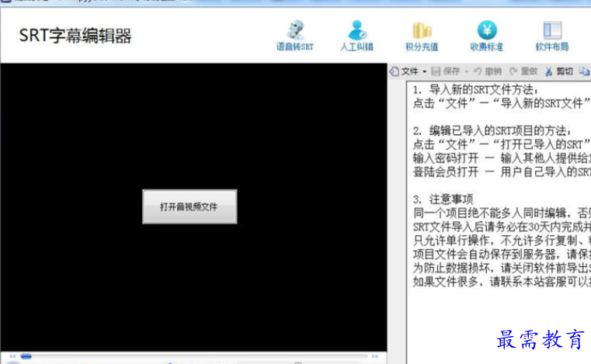Expand the arrow next to 保存

pyautogui.click(x=466, y=71)
